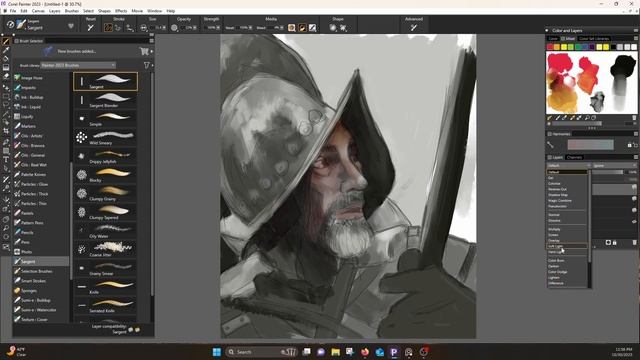The width and height of the screenshot is (640, 360).
Task: Toggle the Brush Selector panel checkbox
Action: (x=17, y=41)
